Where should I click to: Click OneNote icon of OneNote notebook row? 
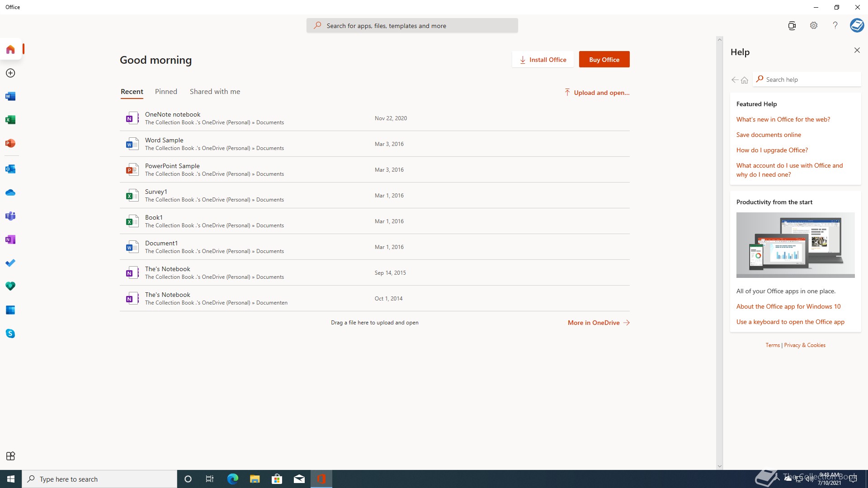[132, 118]
